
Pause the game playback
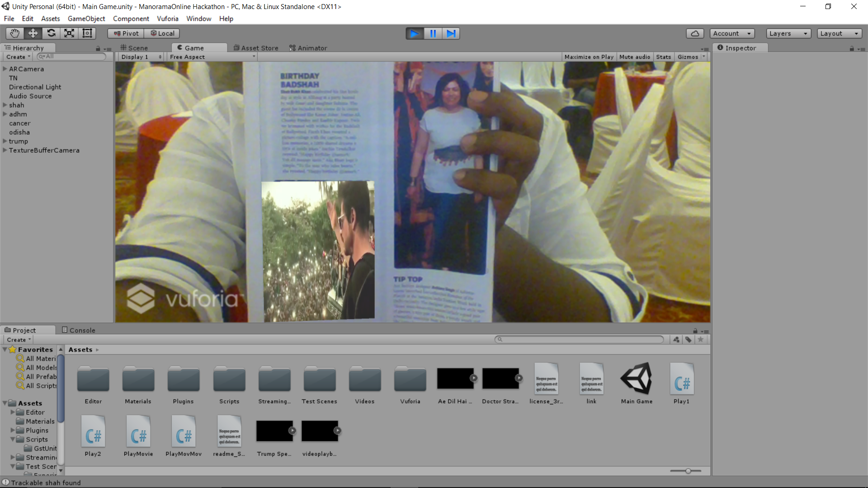click(x=433, y=33)
